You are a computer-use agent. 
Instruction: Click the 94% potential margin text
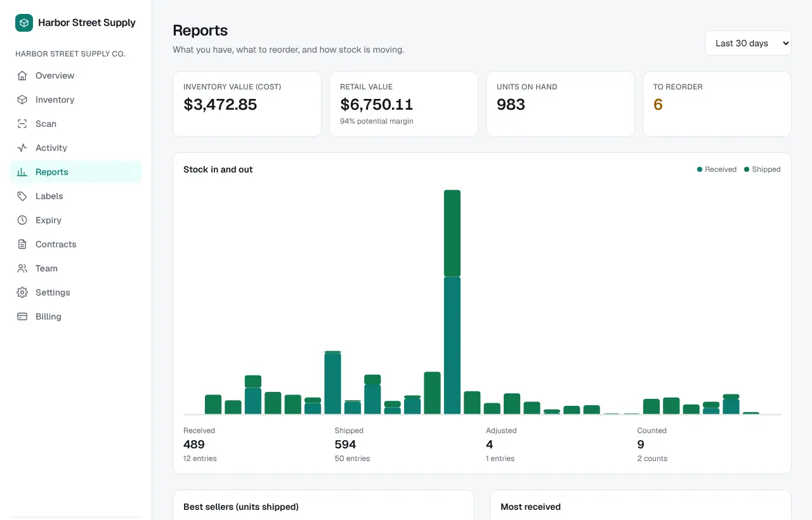[376, 121]
